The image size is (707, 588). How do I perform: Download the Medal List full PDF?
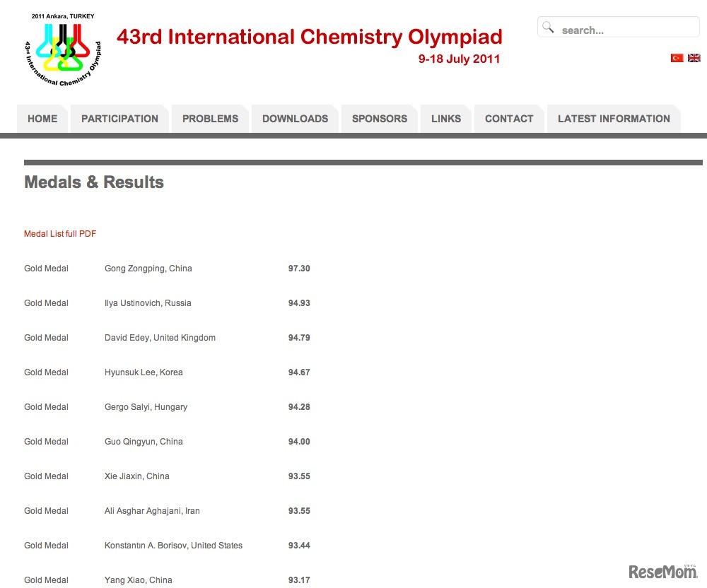[x=60, y=233]
